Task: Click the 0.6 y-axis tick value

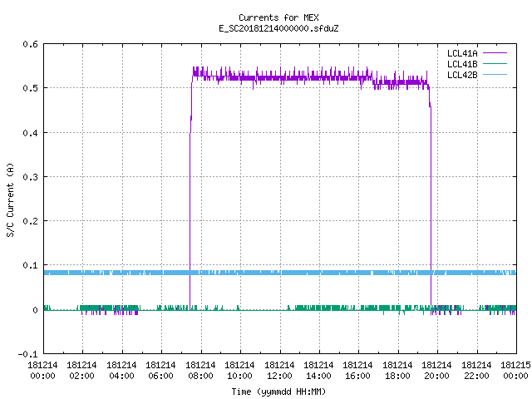Action: click(30, 44)
